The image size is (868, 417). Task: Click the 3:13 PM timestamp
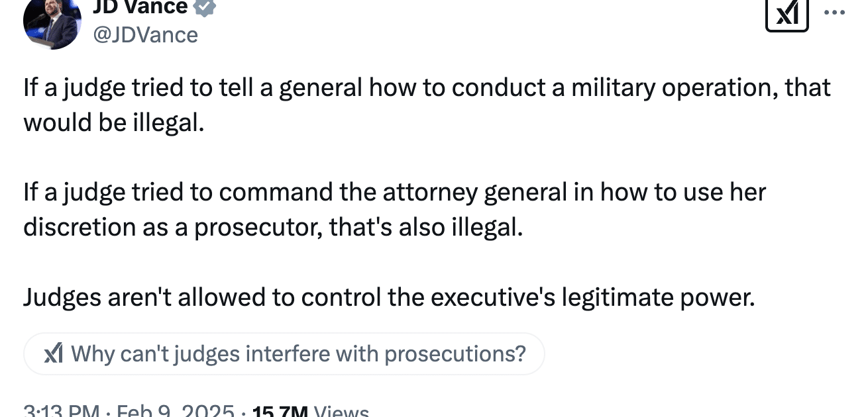(62, 410)
